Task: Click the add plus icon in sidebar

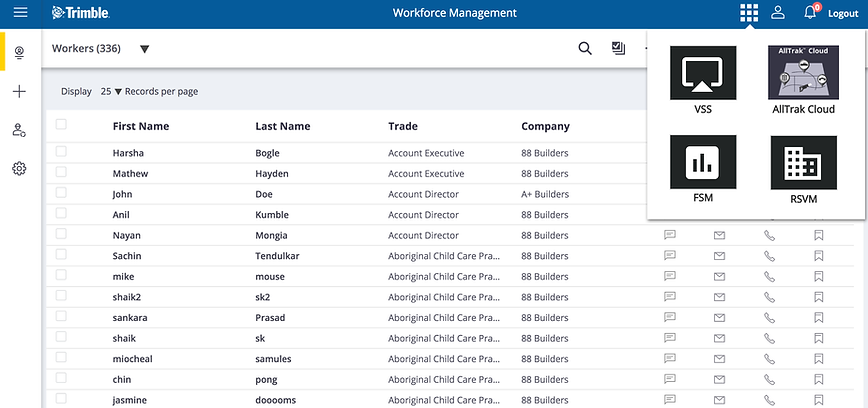Action: [19, 91]
